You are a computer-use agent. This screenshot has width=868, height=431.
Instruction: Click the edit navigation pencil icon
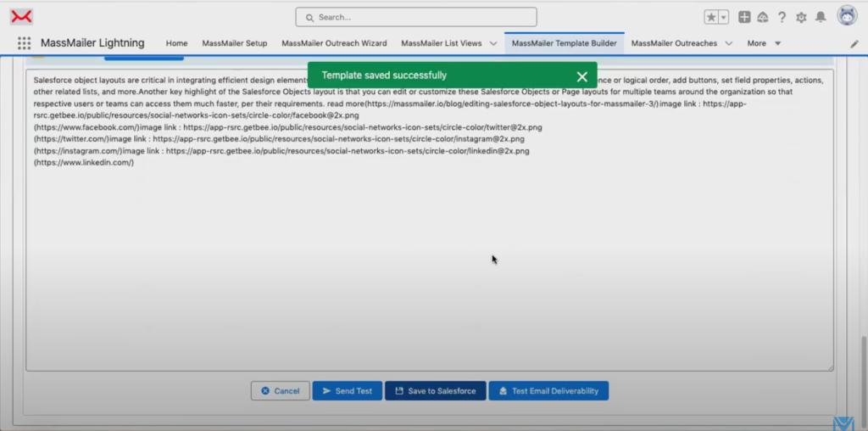854,44
